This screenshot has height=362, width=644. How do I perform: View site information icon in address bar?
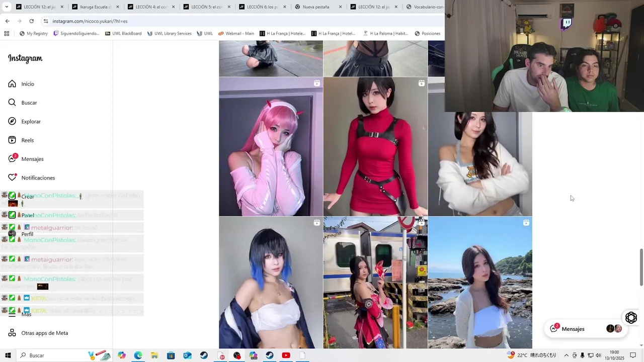pyautogui.click(x=46, y=21)
